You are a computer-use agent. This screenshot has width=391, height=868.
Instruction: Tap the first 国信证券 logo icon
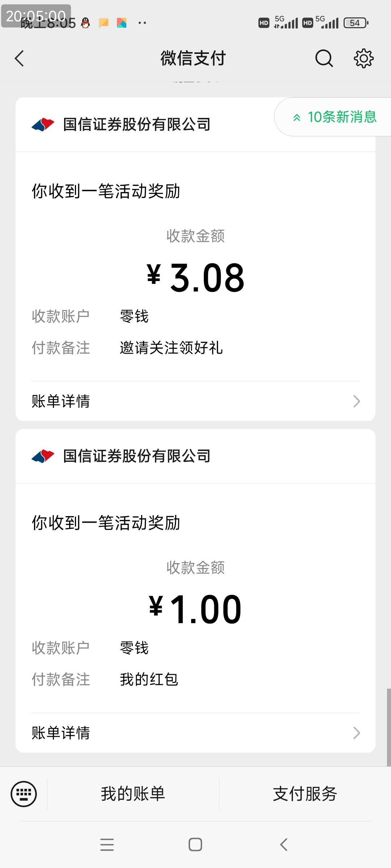pyautogui.click(x=43, y=124)
